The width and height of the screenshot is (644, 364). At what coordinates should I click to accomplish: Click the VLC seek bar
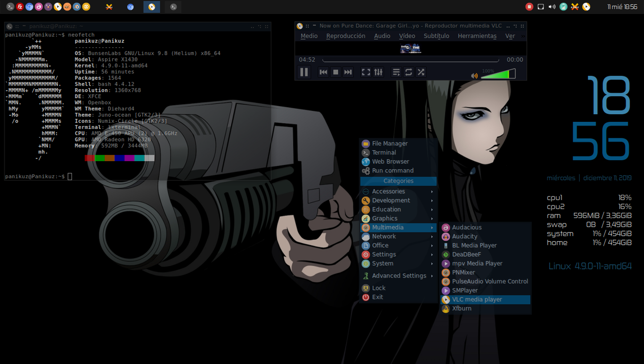click(x=411, y=60)
